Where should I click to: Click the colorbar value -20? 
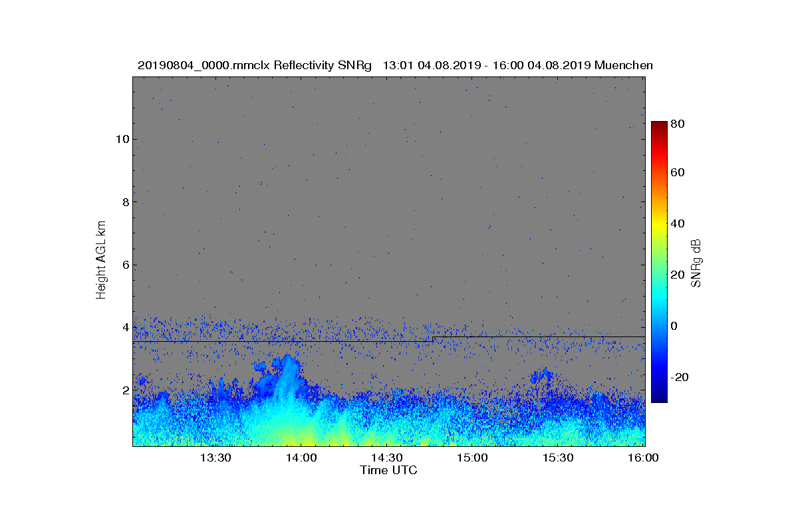(x=680, y=377)
